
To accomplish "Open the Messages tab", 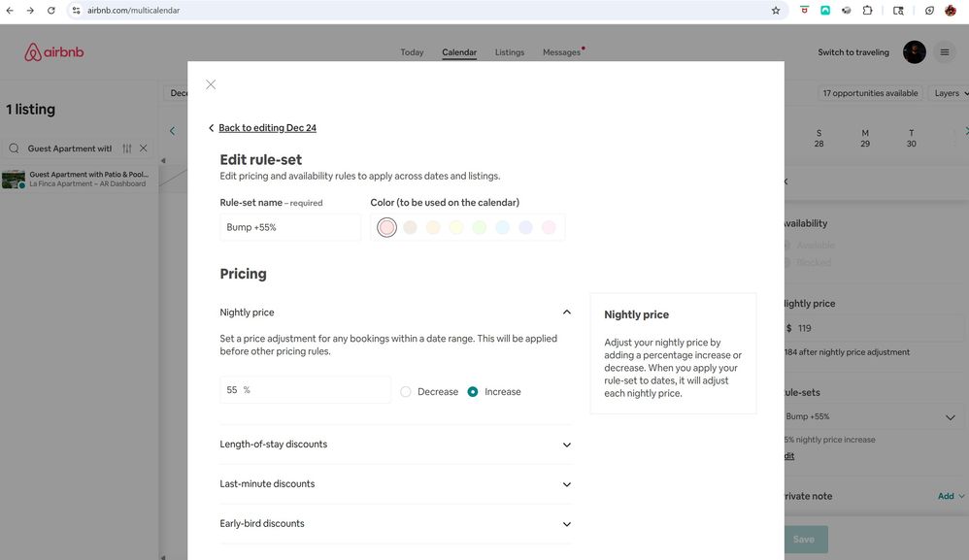I will point(561,52).
